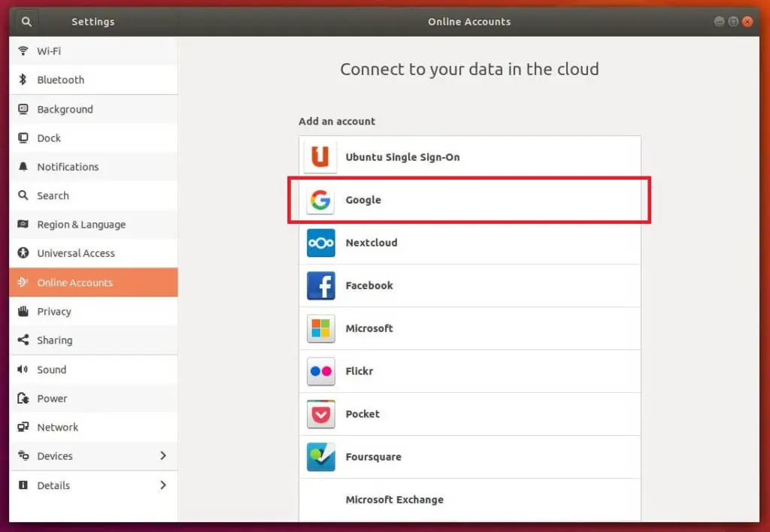The height and width of the screenshot is (532, 770).
Task: Click the Pocket logo icon
Action: tap(320, 414)
